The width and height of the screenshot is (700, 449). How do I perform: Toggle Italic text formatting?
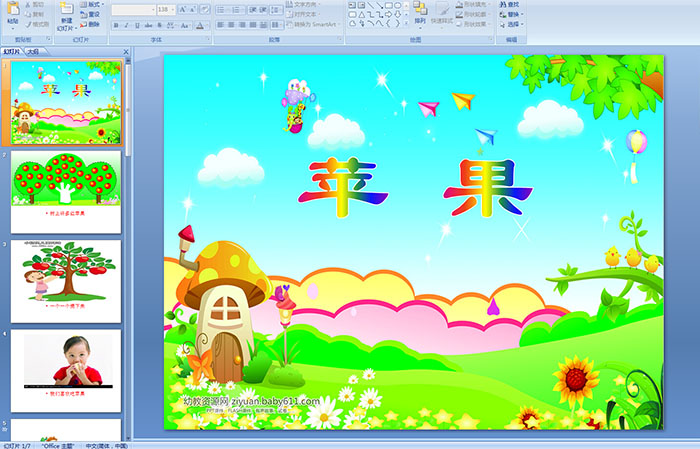[126, 24]
